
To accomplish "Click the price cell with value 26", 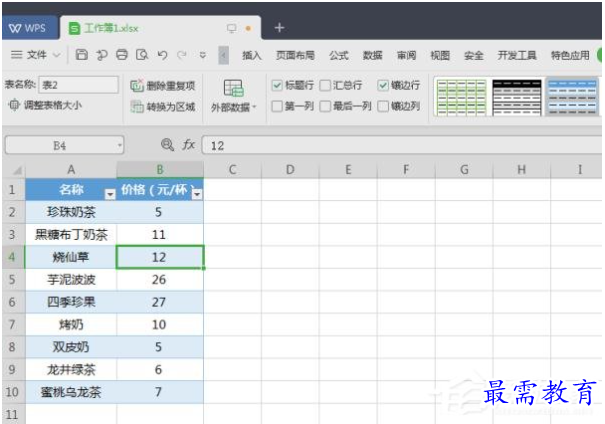I will 160,279.
